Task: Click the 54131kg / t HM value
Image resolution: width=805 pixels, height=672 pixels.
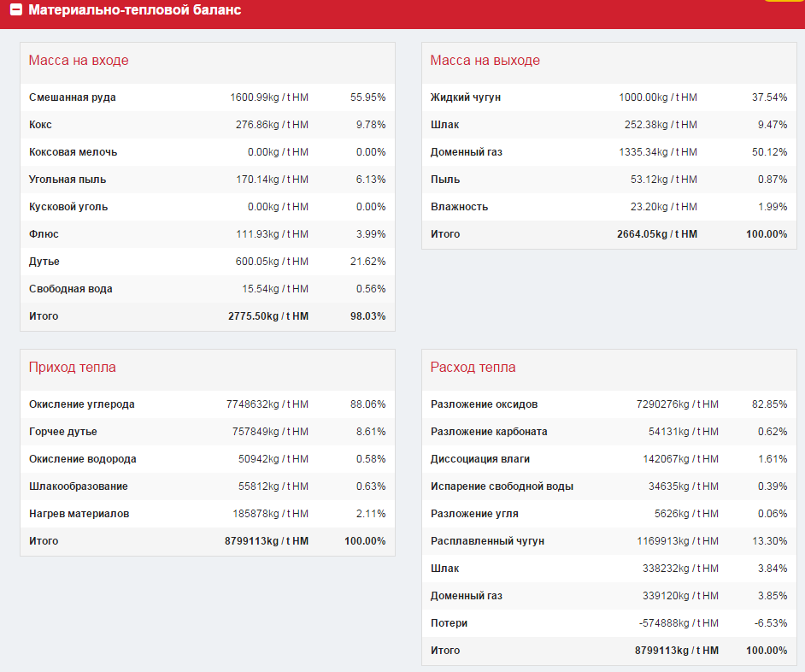Action: [684, 432]
